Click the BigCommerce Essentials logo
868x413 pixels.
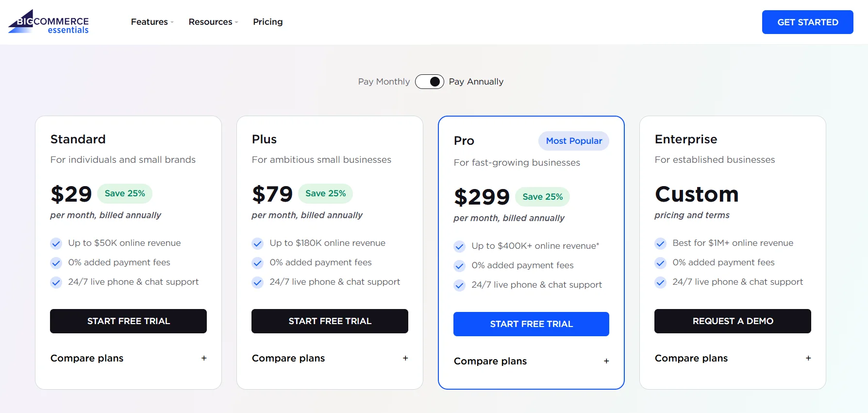tap(48, 21)
